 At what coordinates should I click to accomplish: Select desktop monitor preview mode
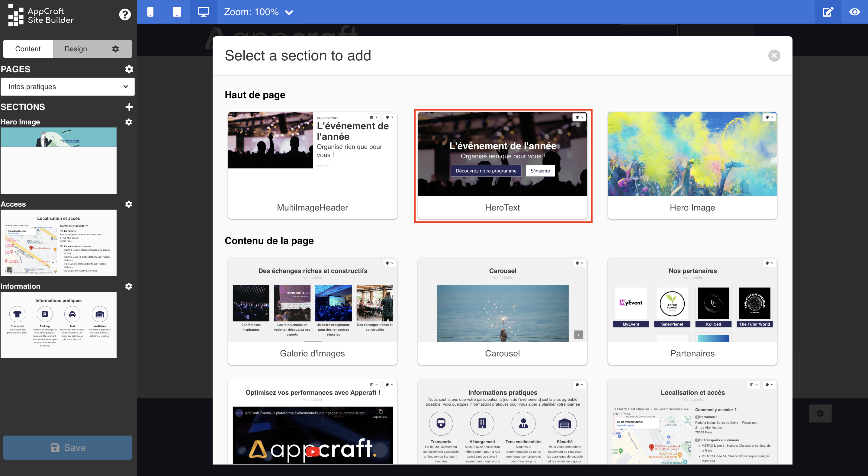(203, 12)
